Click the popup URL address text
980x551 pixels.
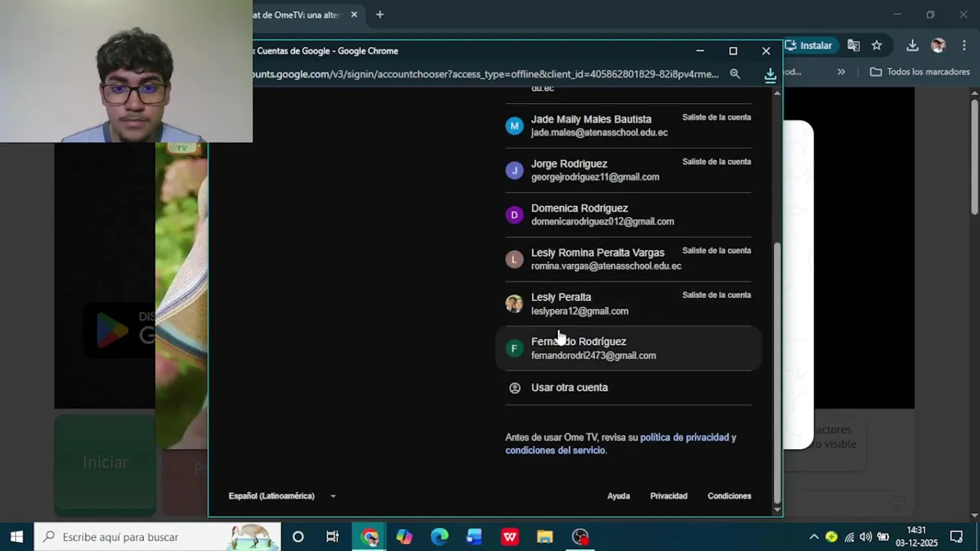pos(485,74)
